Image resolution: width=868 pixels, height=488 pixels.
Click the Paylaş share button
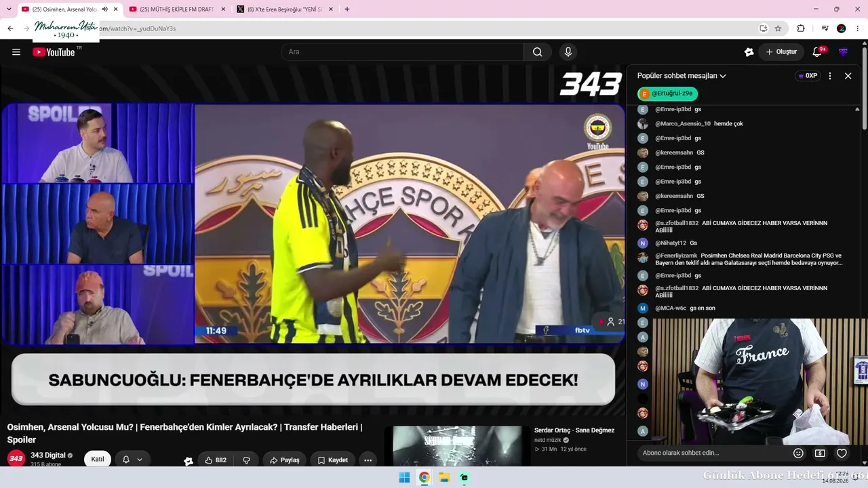285,460
